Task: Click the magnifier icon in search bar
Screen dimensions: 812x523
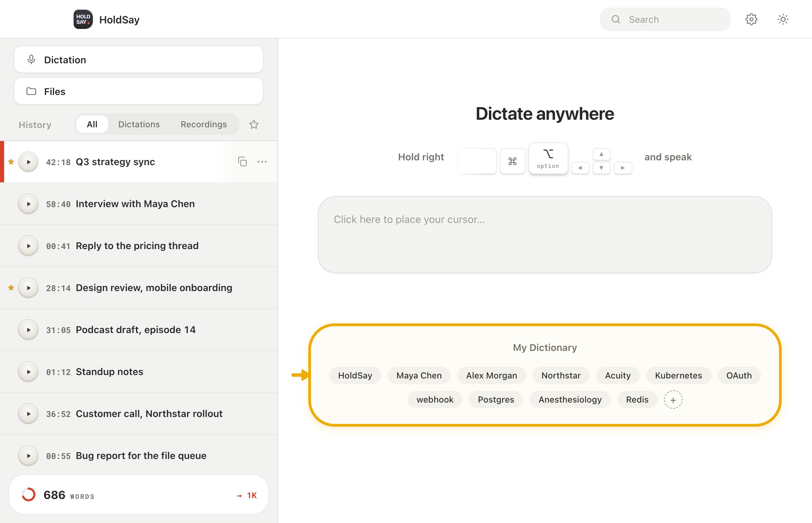Action: click(616, 19)
